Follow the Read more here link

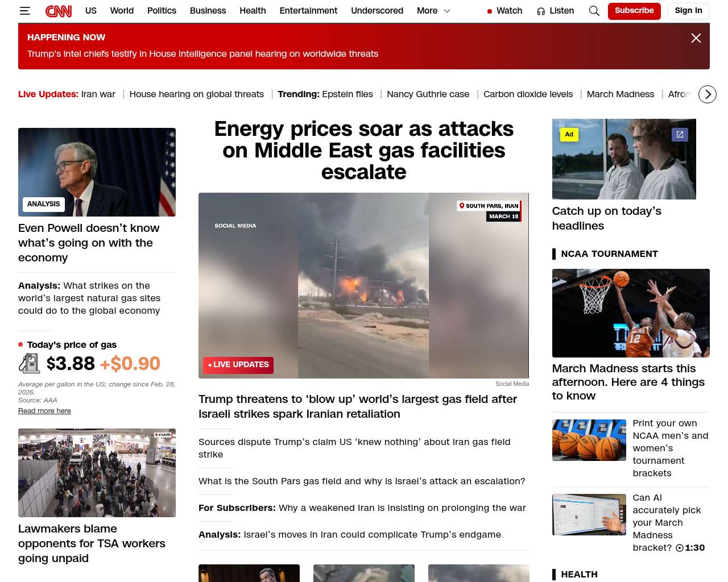tap(44, 411)
